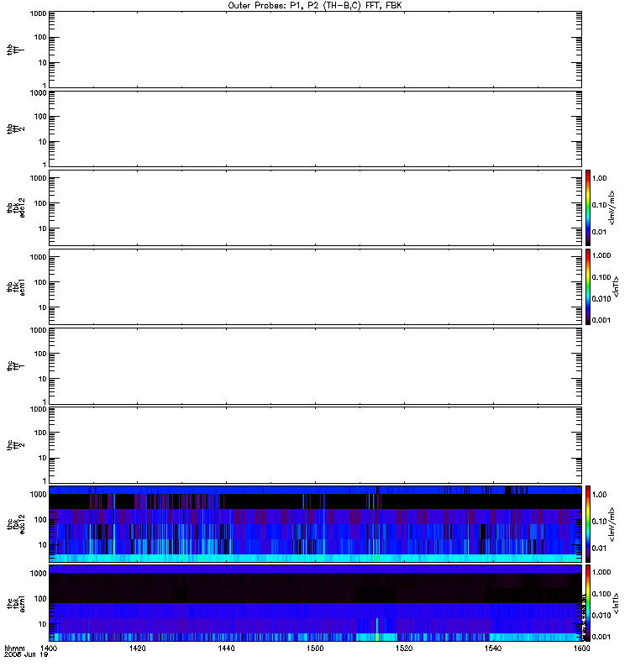The width and height of the screenshot is (630, 672).
Task: Click the 1420 time axis label
Action: coord(137,648)
